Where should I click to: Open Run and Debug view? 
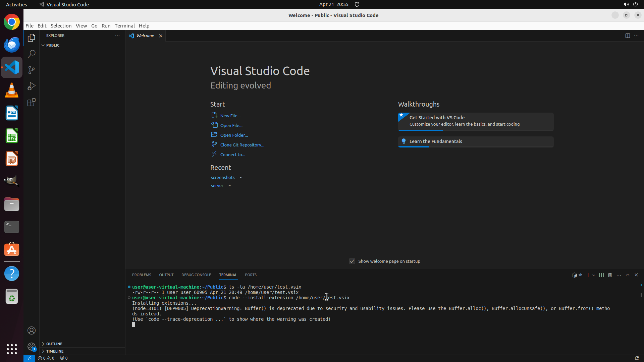tap(32, 86)
